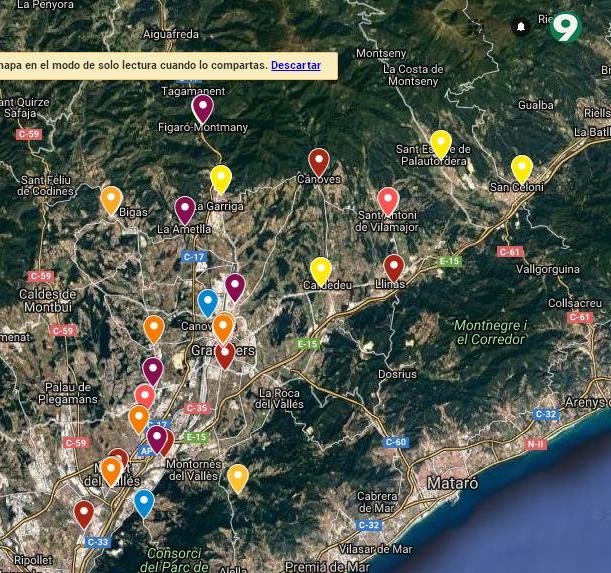Open the dark red pin at Cànoves

(319, 160)
